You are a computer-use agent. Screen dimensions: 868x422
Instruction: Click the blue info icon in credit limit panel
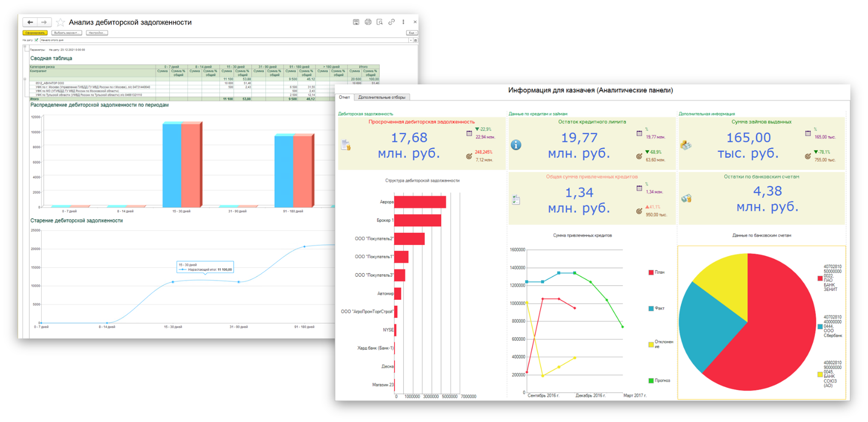coord(516,145)
